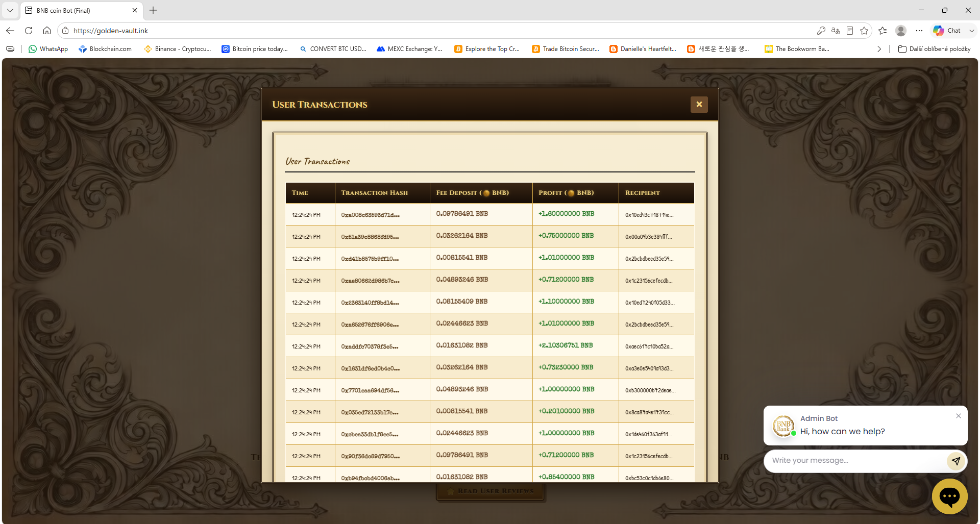The height and width of the screenshot is (524, 980).
Task: Open Bitcoin price today bookmark
Action: click(255, 49)
